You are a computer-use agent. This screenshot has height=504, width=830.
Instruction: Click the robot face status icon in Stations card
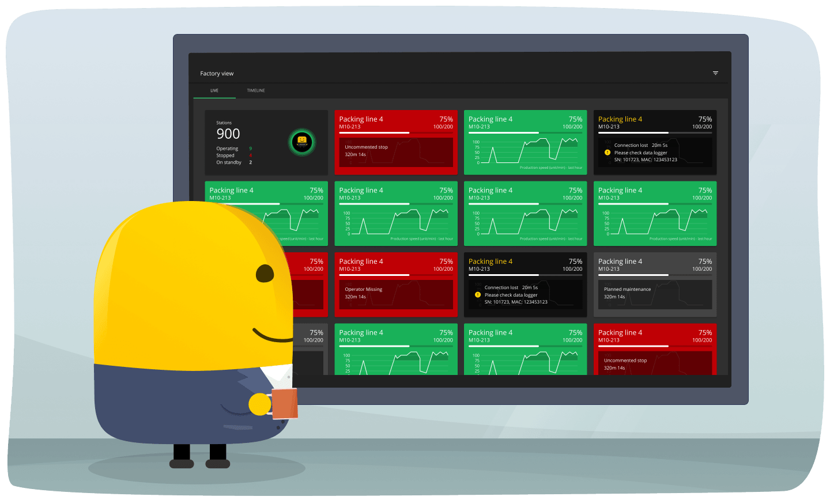tap(302, 142)
